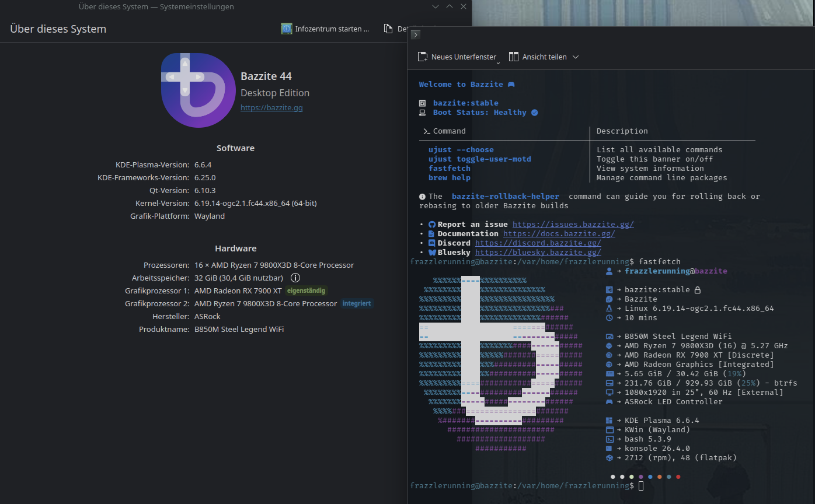This screenshot has height=504, width=815.
Task: Click the check badge after Boot Status: Healthy
Action: 534,113
